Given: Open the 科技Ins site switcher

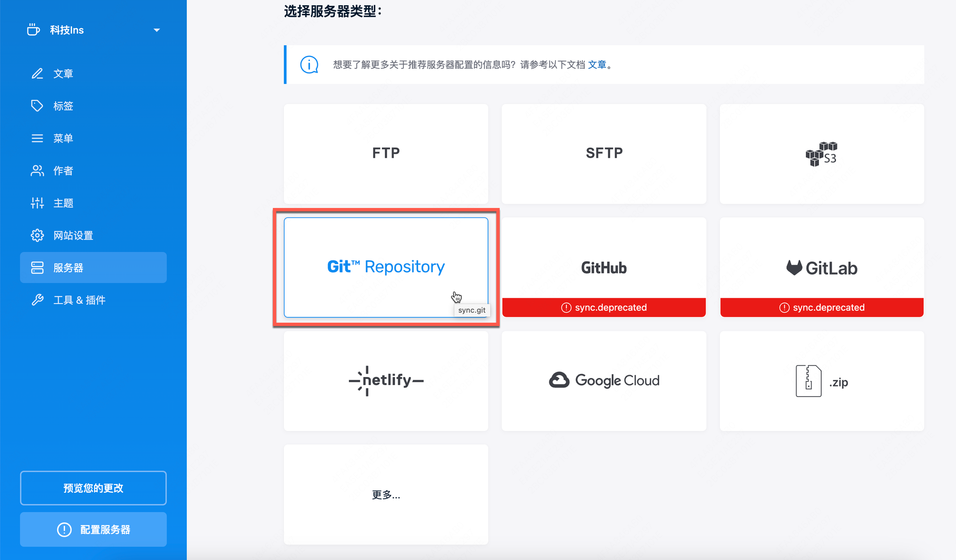Looking at the screenshot, I should tap(93, 30).
